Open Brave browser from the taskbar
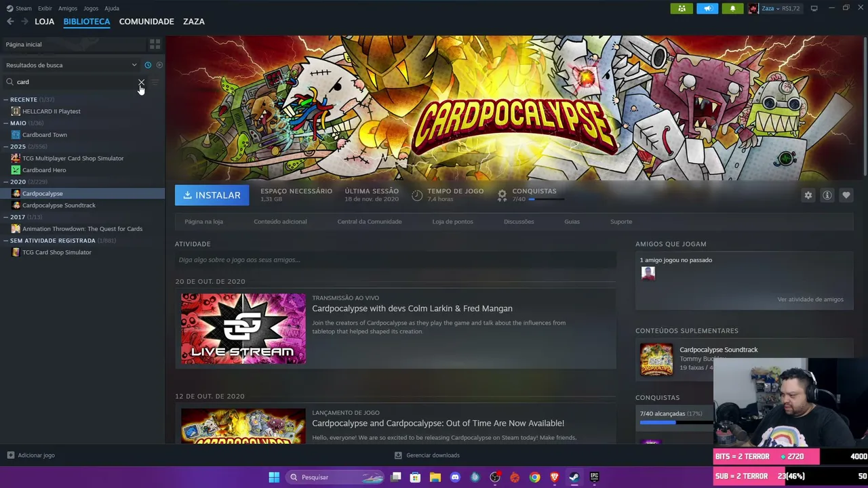This screenshot has height=488, width=868. click(x=554, y=477)
